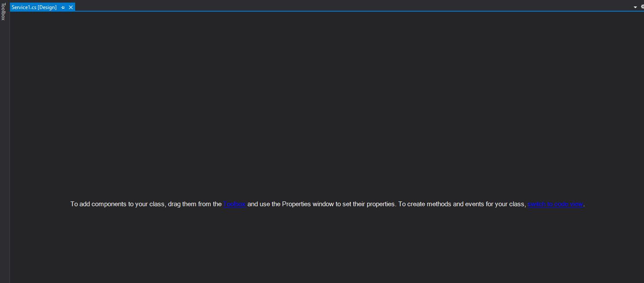
Task: Click the downward chevron near the gear icon
Action: (x=634, y=7)
